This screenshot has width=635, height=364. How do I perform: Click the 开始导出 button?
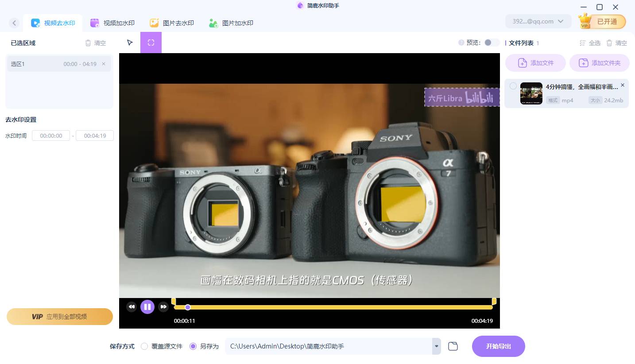[x=499, y=346]
